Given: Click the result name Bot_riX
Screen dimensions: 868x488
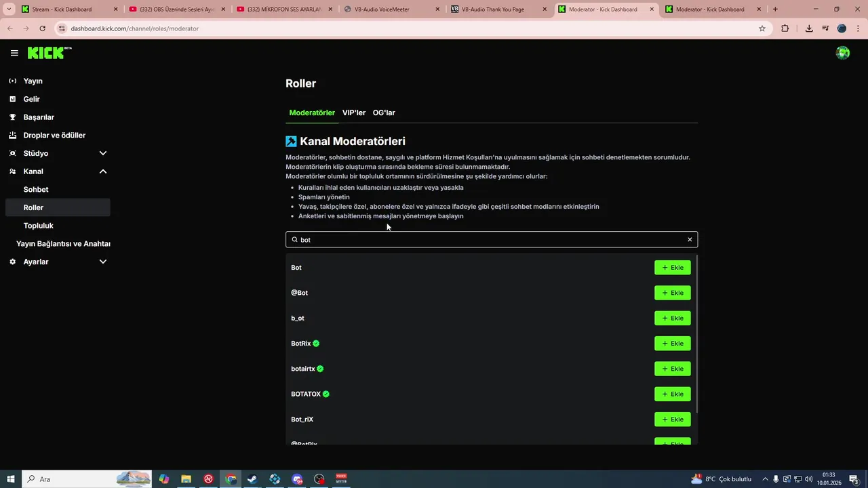Looking at the screenshot, I should pos(302,420).
